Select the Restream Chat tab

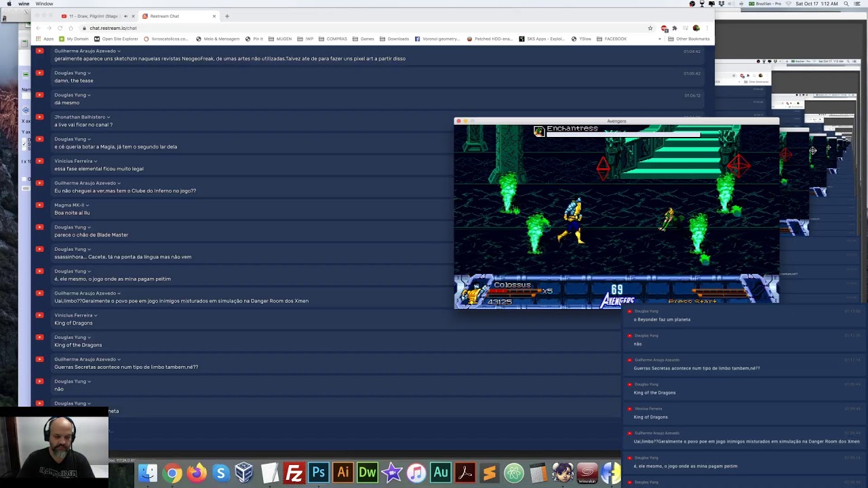pyautogui.click(x=179, y=16)
